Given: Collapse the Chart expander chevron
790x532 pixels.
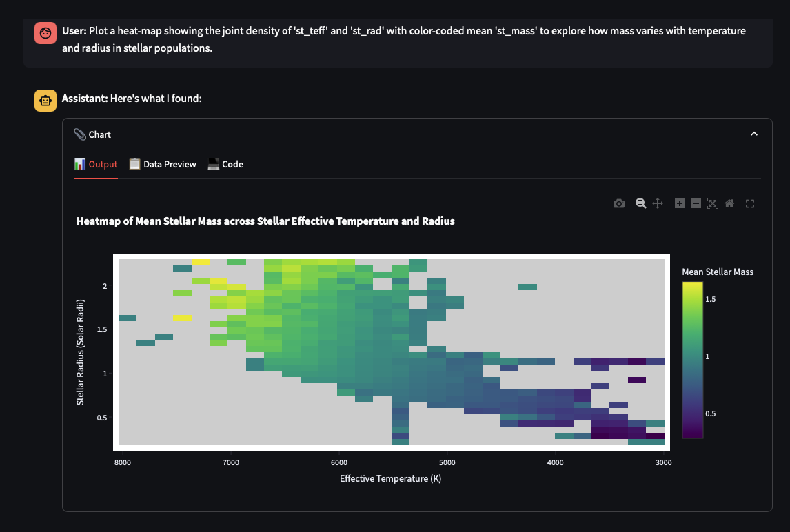Looking at the screenshot, I should (x=754, y=134).
